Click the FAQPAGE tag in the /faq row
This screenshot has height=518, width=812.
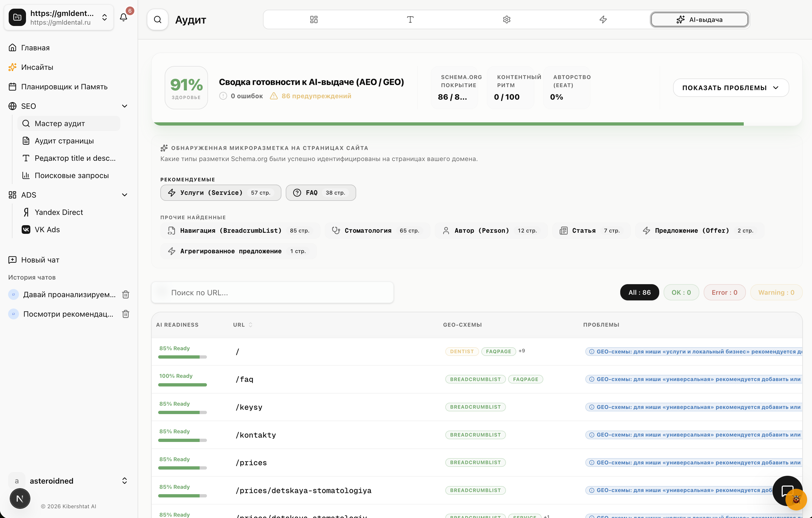(x=525, y=379)
